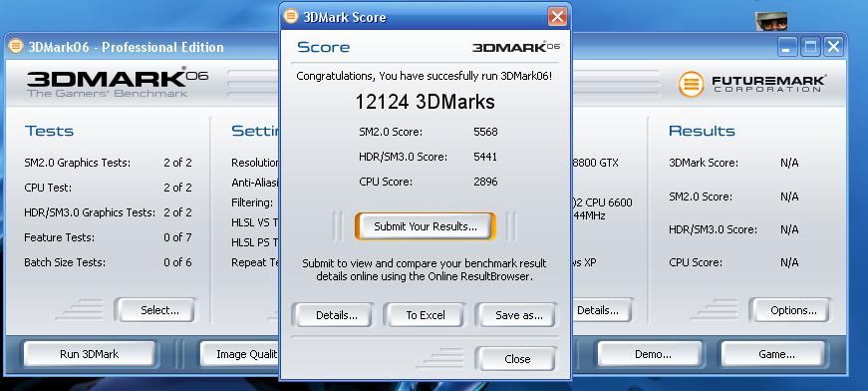
Task: Click the desktop avatar thumbnail at top right
Action: point(771,22)
